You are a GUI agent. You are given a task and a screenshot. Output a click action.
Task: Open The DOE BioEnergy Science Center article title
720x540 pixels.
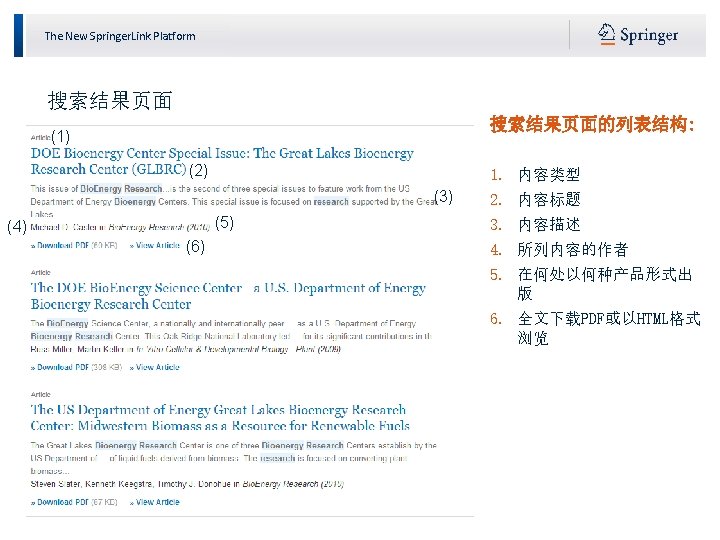click(x=228, y=296)
